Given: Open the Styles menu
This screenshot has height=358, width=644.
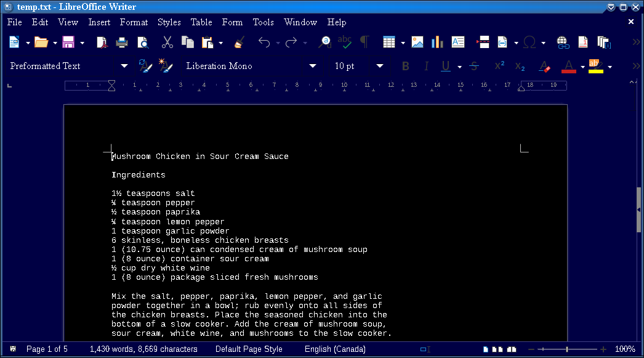Looking at the screenshot, I should click(x=169, y=22).
